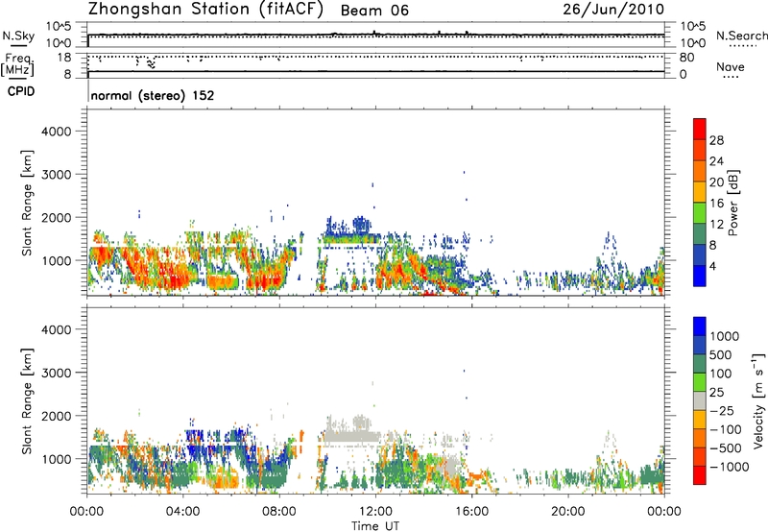Click the 'Beam 06' label
This screenshot has height=532, width=768.
tap(374, 11)
